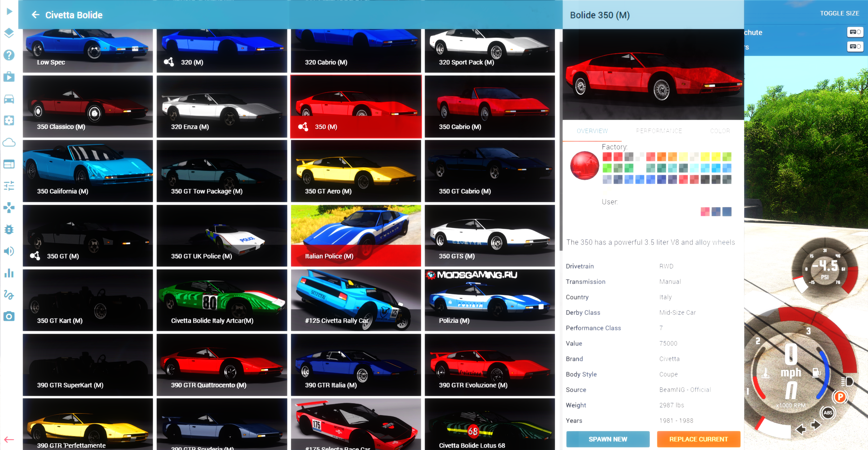Expand configurations icon on 320 (M) tile
Image resolution: width=868 pixels, height=450 pixels.
pos(169,62)
